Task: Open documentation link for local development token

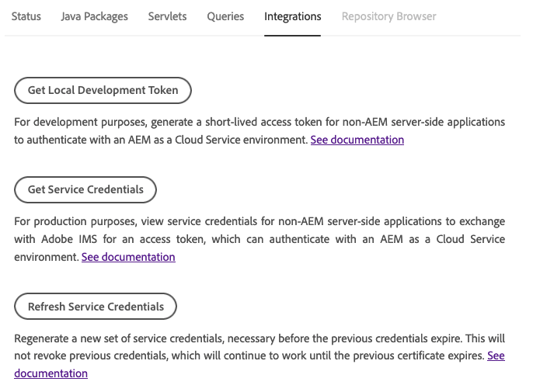Action: click(x=357, y=140)
